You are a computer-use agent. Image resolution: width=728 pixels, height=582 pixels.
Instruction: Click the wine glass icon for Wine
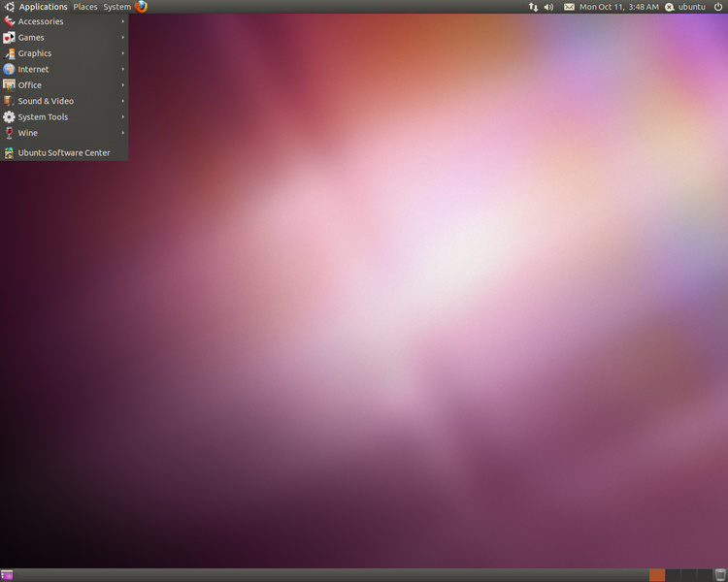tap(9, 133)
